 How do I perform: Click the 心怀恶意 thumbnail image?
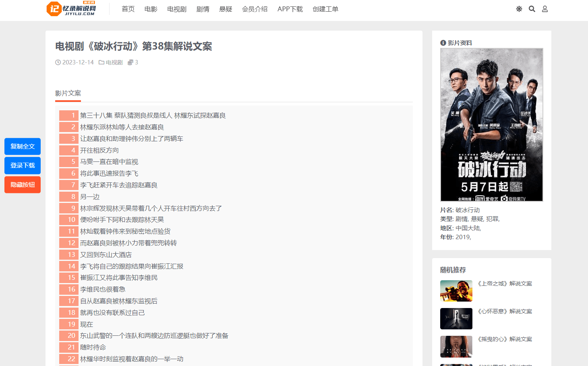pos(456,319)
